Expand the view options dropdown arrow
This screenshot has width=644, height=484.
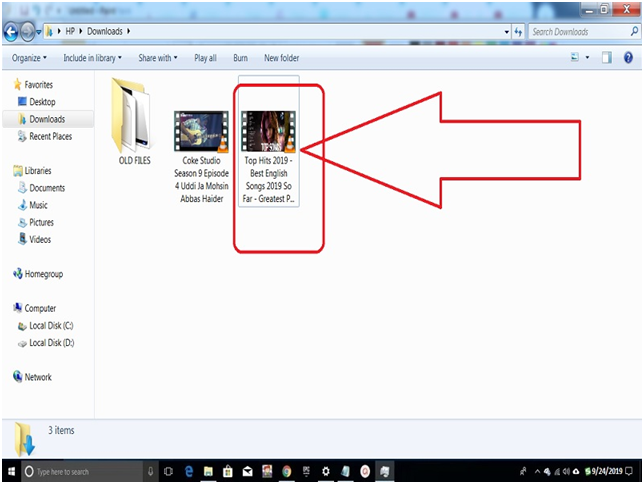click(x=587, y=58)
